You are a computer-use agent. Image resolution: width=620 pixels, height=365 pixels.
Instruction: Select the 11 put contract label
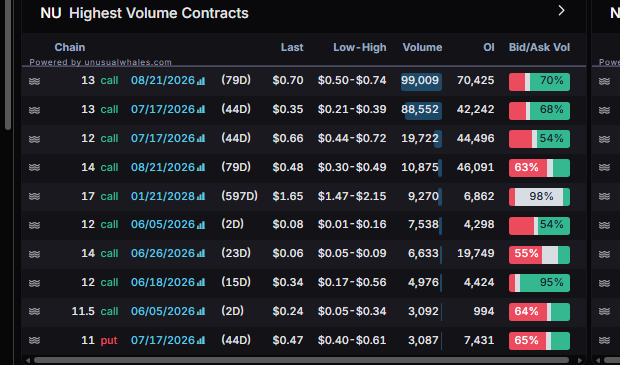99,340
